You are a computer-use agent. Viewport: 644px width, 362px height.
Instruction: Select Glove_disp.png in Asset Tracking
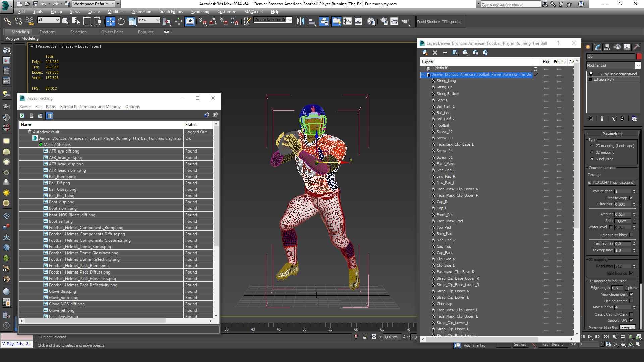[62, 291]
